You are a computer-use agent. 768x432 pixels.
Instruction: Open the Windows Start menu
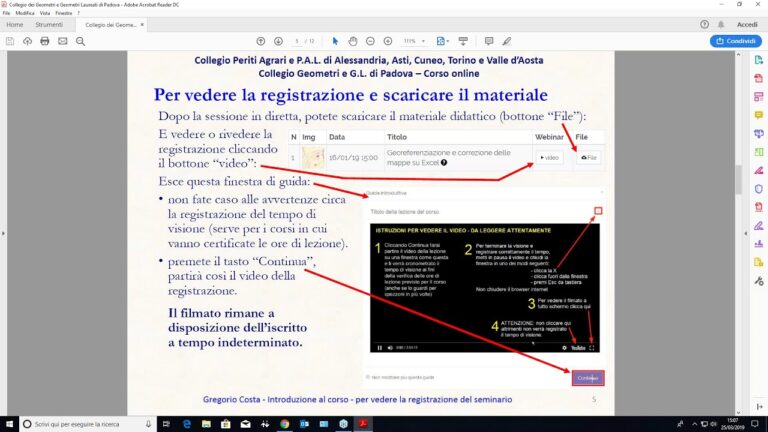pyautogui.click(x=9, y=424)
